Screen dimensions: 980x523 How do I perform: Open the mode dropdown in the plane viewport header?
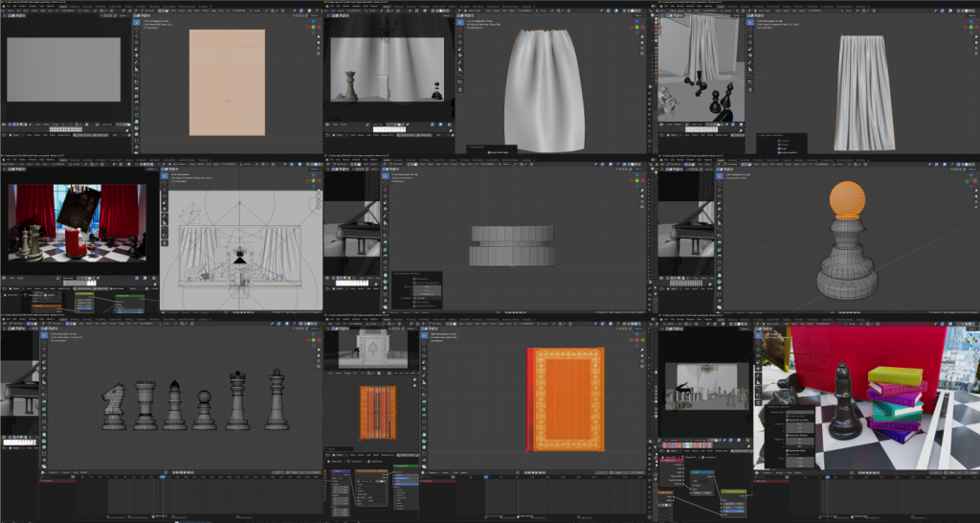point(149,10)
